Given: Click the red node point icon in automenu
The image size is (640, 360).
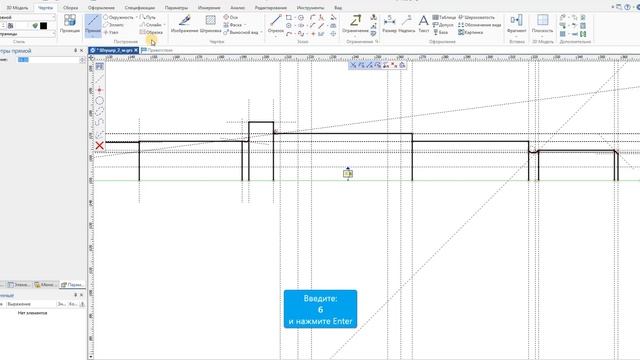Looking at the screenshot, I should pos(100,90).
